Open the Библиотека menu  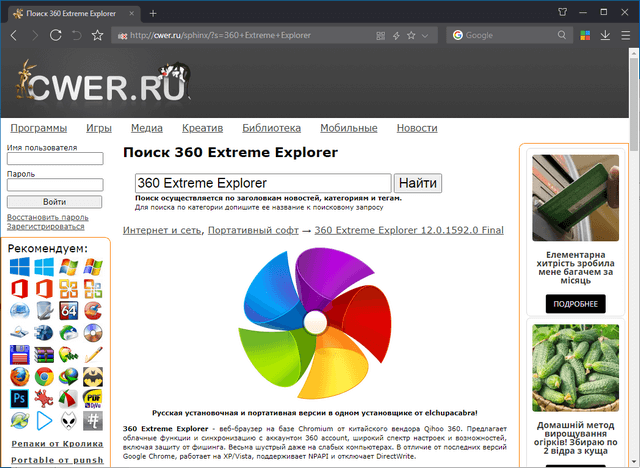click(271, 128)
